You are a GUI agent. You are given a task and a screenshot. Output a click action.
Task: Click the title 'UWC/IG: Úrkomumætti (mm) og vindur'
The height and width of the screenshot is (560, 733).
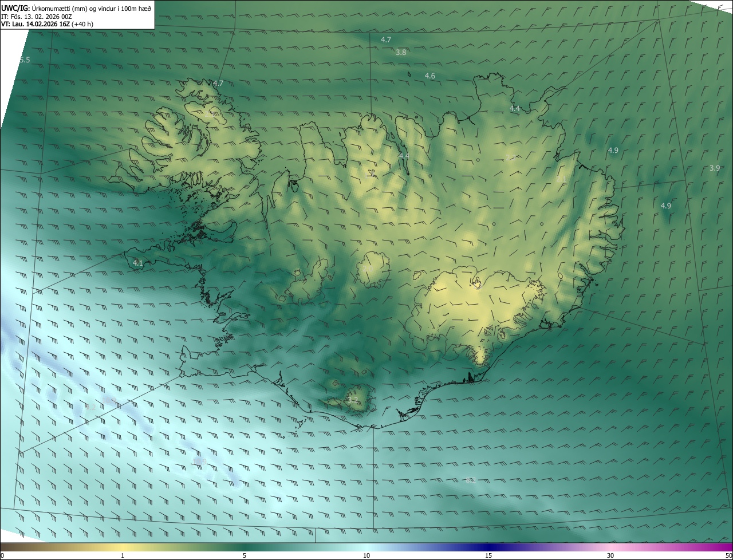pos(76,7)
